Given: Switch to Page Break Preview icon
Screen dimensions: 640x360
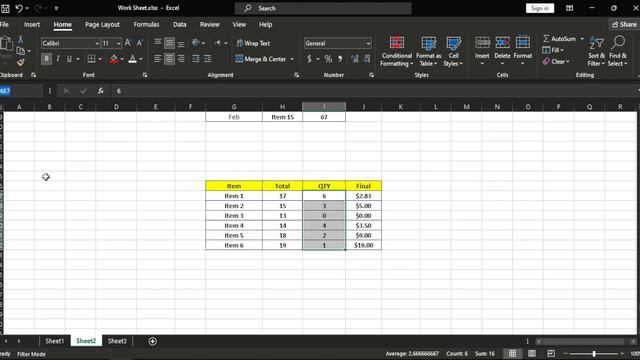Looking at the screenshot, I should [551, 353].
